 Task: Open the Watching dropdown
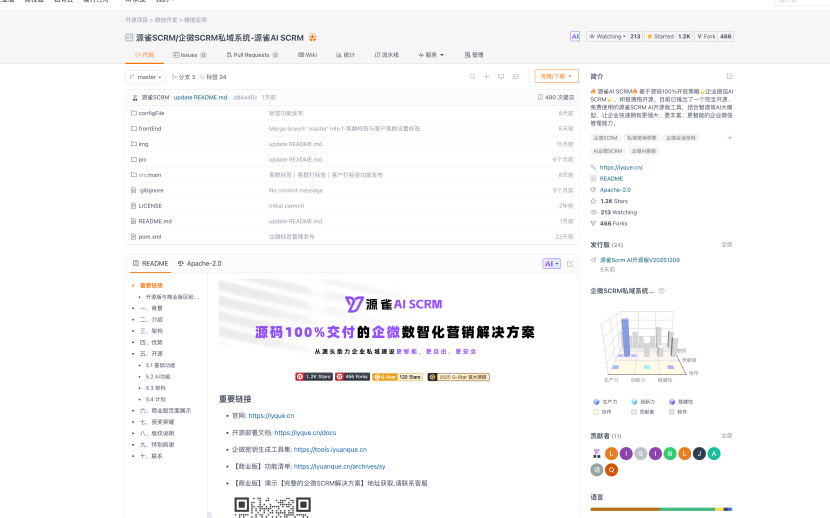click(607, 37)
